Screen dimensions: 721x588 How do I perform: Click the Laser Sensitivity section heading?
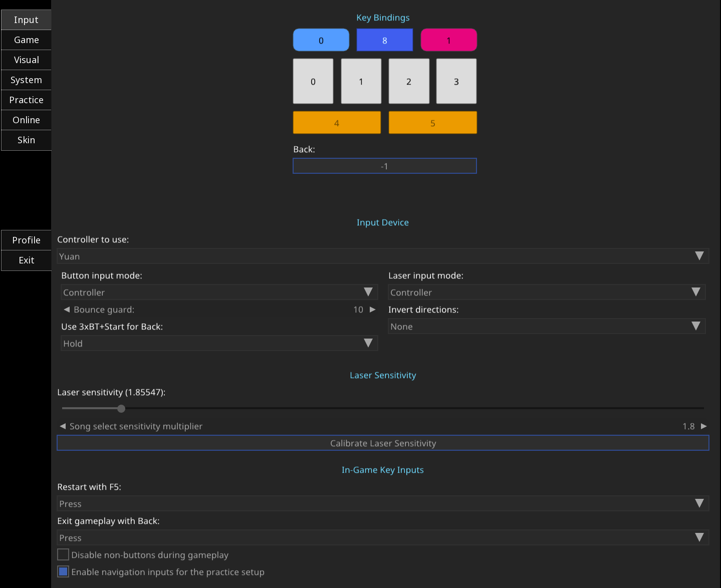(383, 375)
